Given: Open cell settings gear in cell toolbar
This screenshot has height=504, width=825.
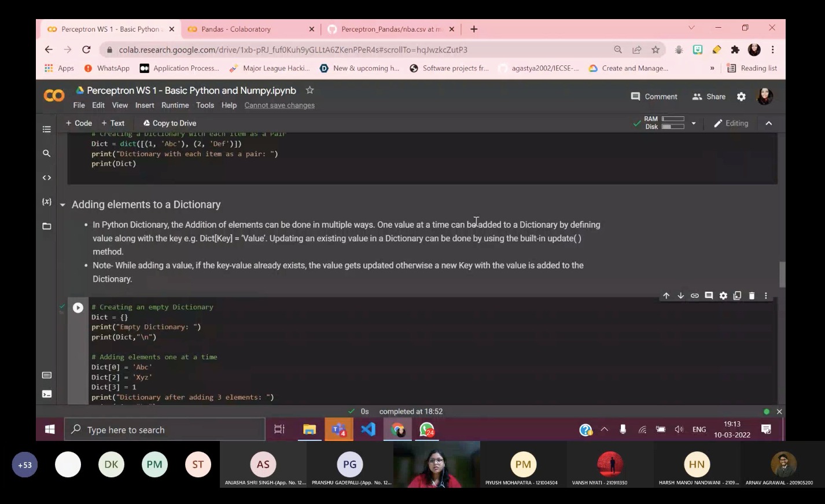Looking at the screenshot, I should click(723, 296).
